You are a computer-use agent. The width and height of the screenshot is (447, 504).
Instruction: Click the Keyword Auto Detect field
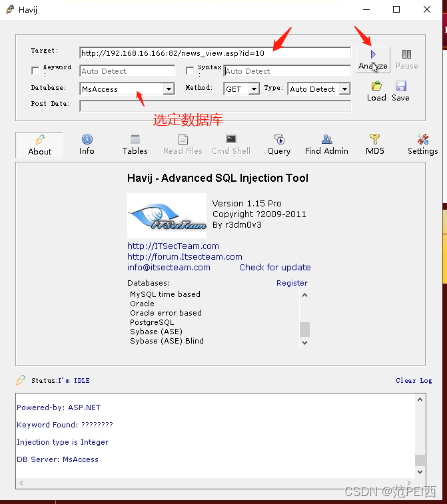pos(127,71)
